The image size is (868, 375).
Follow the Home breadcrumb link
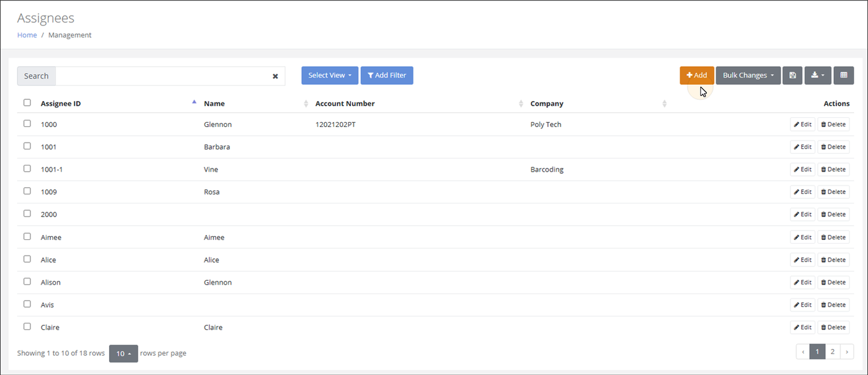(27, 35)
